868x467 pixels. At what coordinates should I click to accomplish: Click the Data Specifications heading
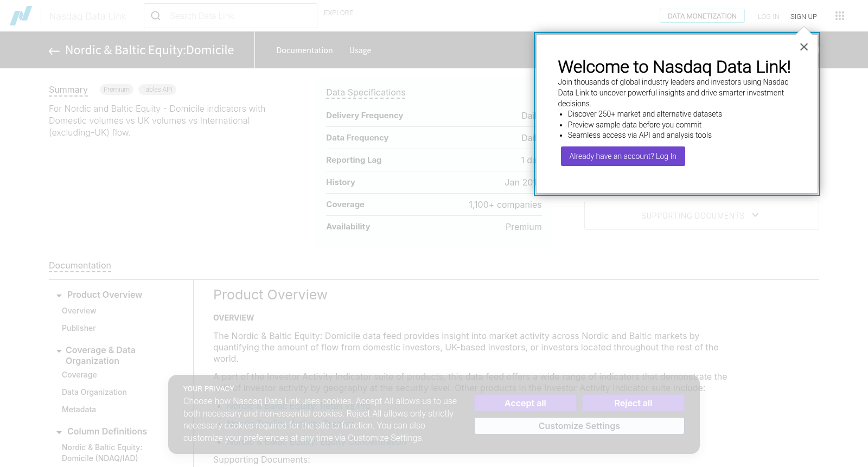366,93
